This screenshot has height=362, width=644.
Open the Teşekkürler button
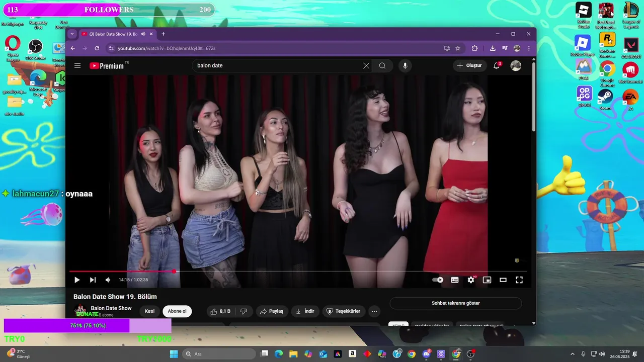tap(344, 311)
